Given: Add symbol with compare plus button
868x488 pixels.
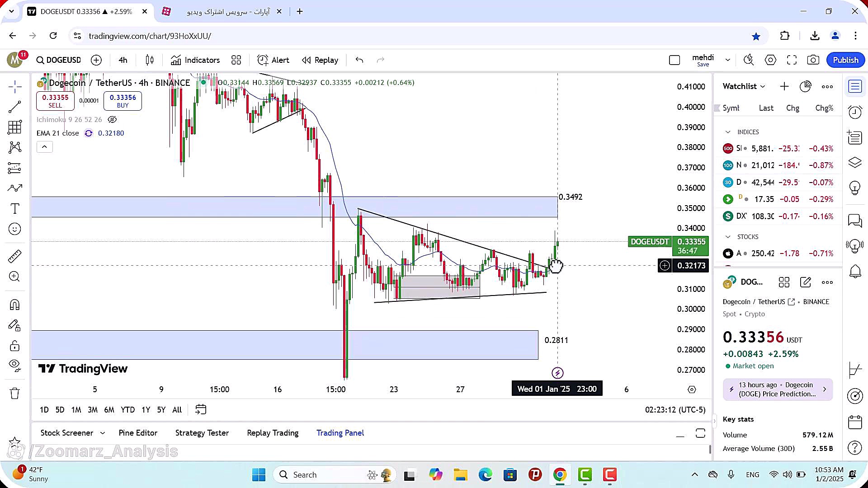Looking at the screenshot, I should 96,60.
